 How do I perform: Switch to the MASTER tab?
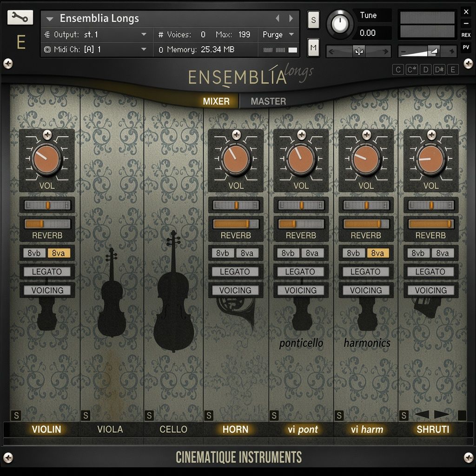point(268,101)
